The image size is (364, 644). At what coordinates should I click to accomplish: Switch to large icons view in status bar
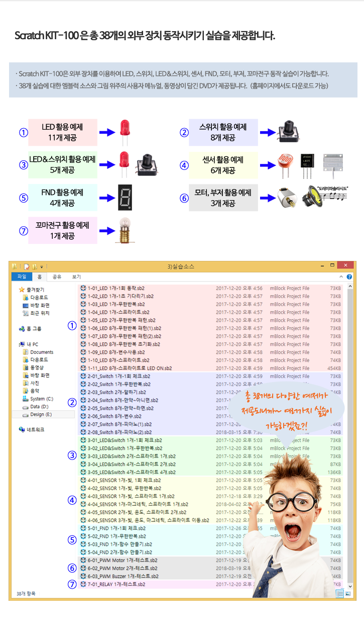(x=348, y=594)
